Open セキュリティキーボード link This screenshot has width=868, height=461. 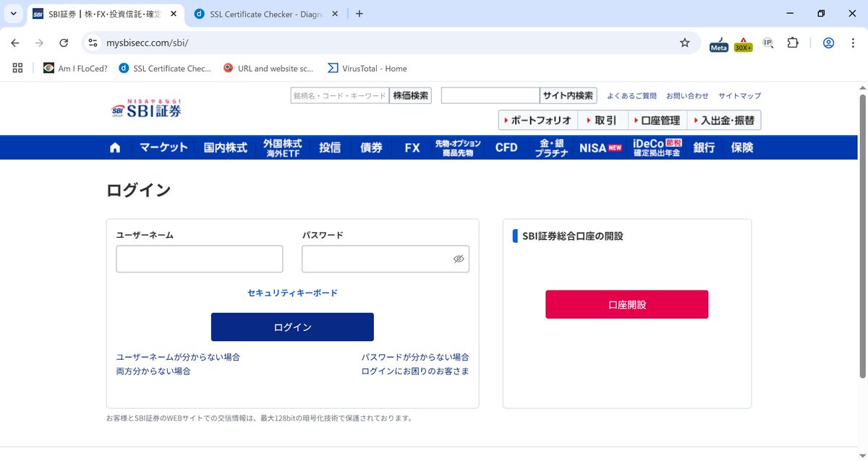pos(292,293)
